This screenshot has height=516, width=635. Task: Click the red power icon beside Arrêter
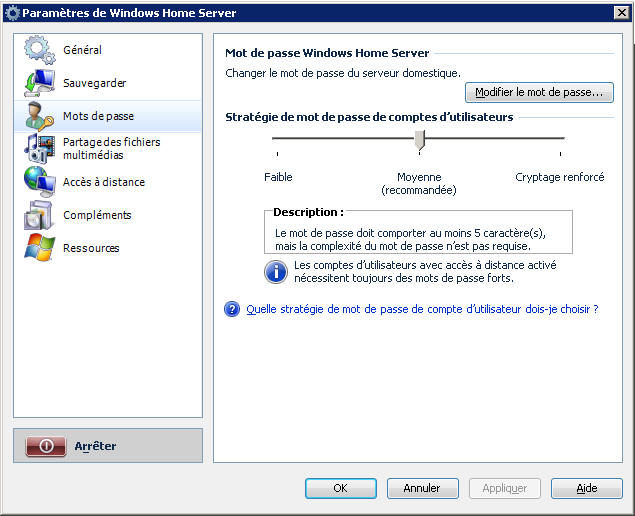click(x=46, y=446)
